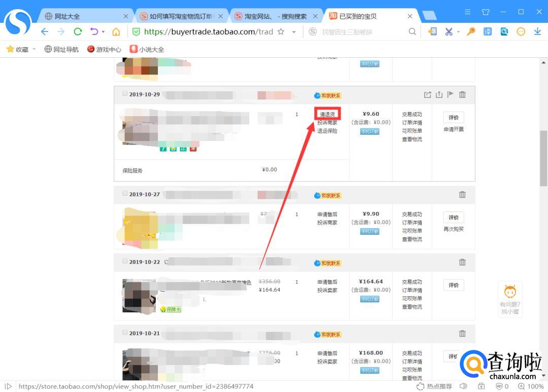Select the 2019-10-21 order checkbox
This screenshot has height=392, width=548.
(125, 332)
